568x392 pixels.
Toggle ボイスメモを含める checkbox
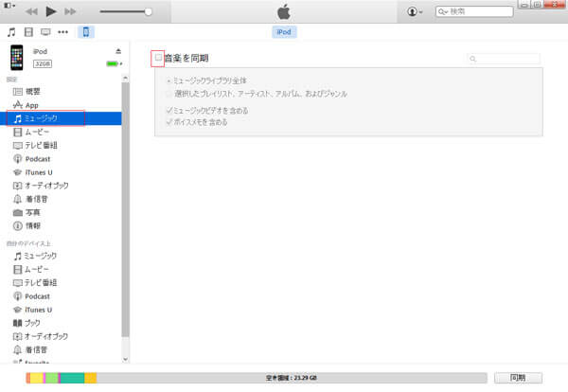tap(169, 122)
